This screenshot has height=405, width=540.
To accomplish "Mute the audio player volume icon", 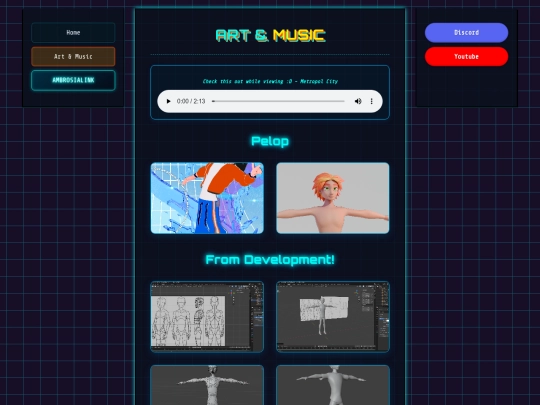I will point(358,101).
